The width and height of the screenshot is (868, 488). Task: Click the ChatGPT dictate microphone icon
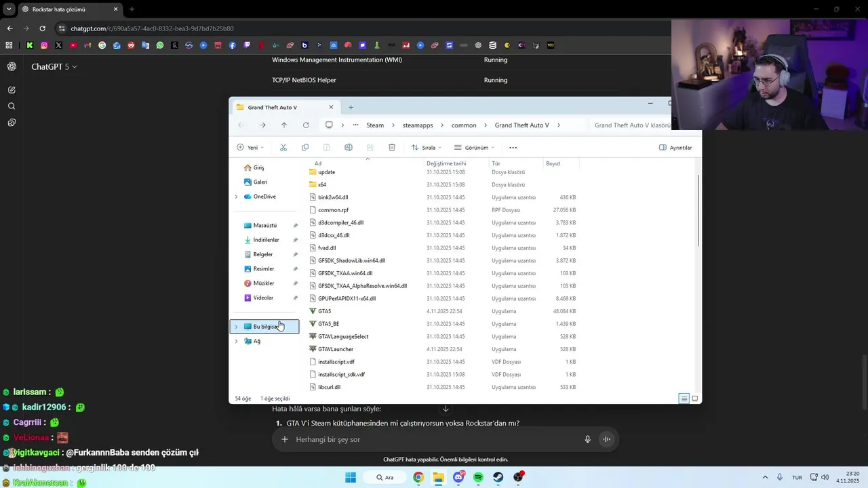[x=588, y=439]
